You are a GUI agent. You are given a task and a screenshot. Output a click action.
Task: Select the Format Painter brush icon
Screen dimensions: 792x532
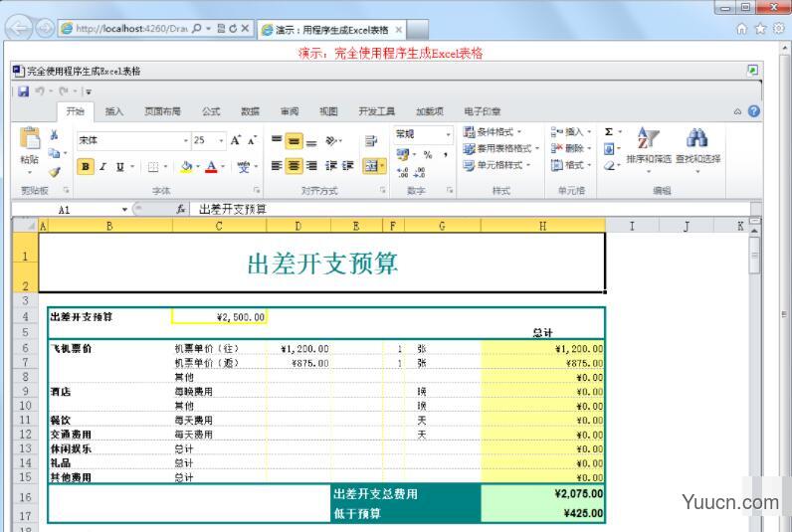click(54, 172)
